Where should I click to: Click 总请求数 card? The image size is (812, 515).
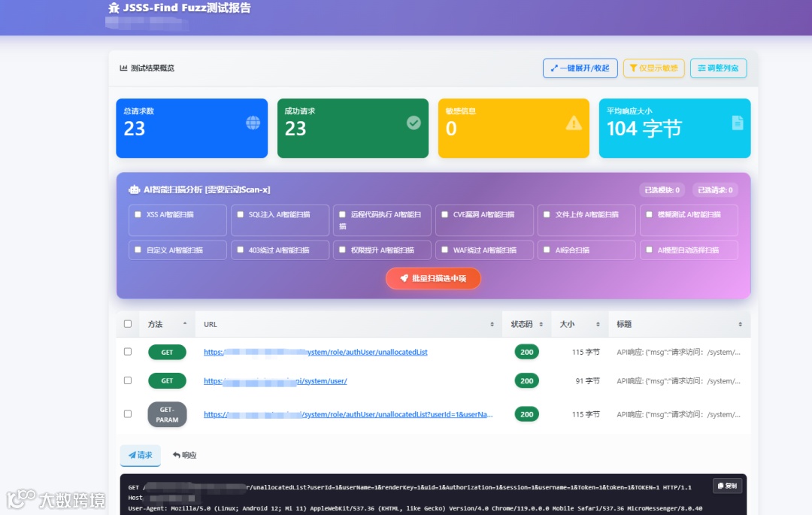[x=192, y=128]
